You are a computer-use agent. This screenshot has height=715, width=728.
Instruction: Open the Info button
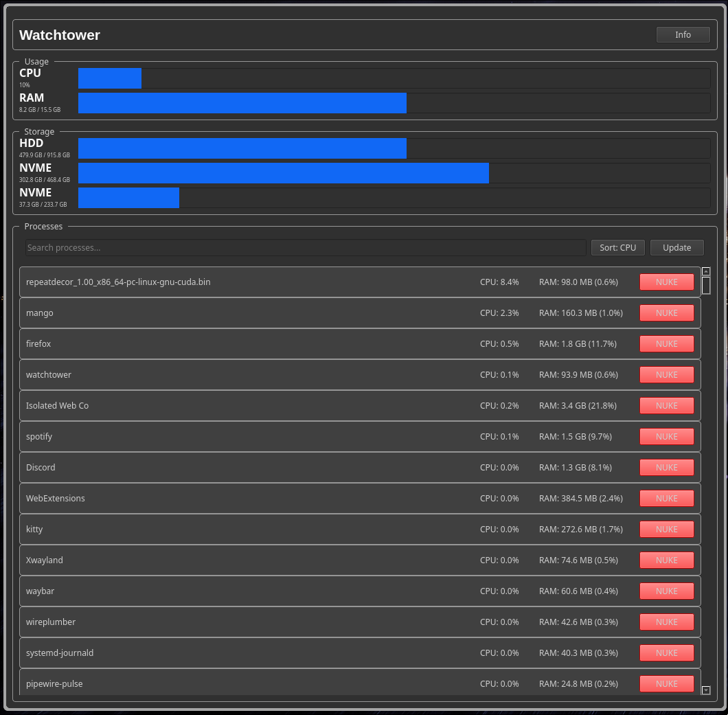(683, 34)
